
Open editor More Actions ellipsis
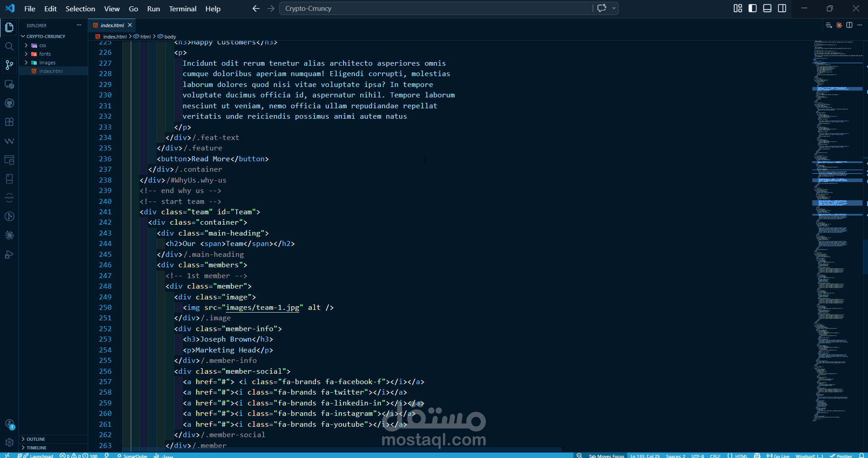[x=859, y=25]
